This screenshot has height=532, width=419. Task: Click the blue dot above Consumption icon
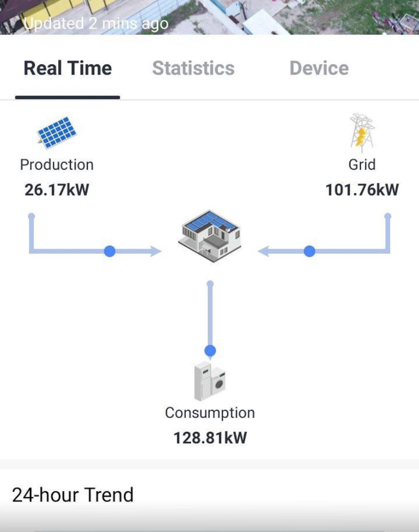(210, 351)
